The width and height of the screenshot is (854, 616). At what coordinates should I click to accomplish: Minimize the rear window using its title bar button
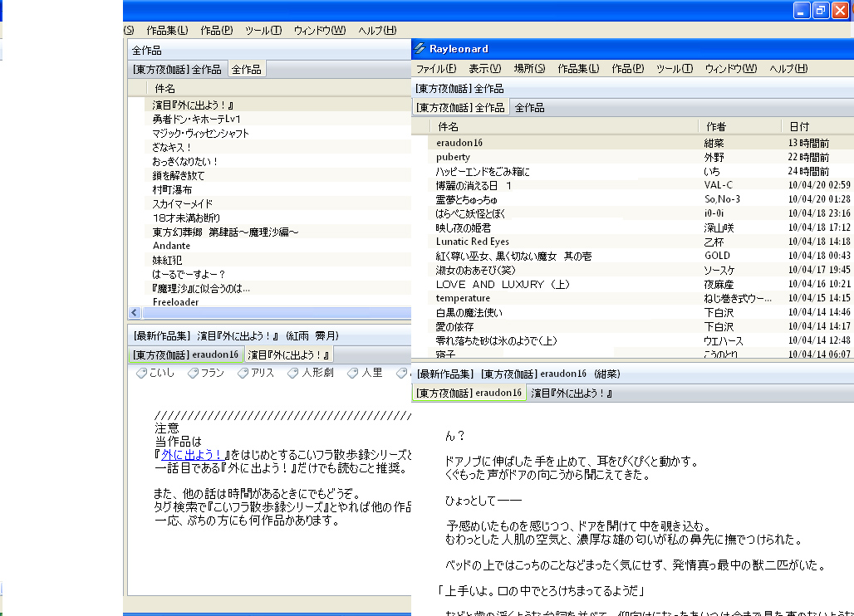coord(801,10)
